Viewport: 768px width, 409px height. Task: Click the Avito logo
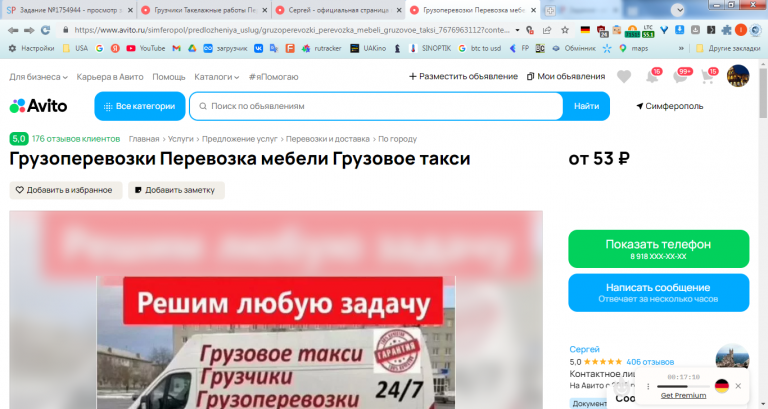point(38,106)
